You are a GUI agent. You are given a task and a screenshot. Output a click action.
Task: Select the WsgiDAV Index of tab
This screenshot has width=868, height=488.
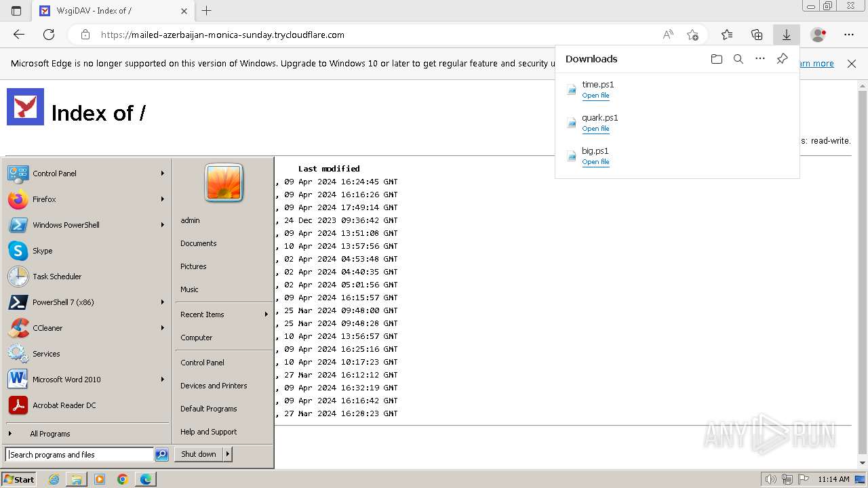(113, 11)
